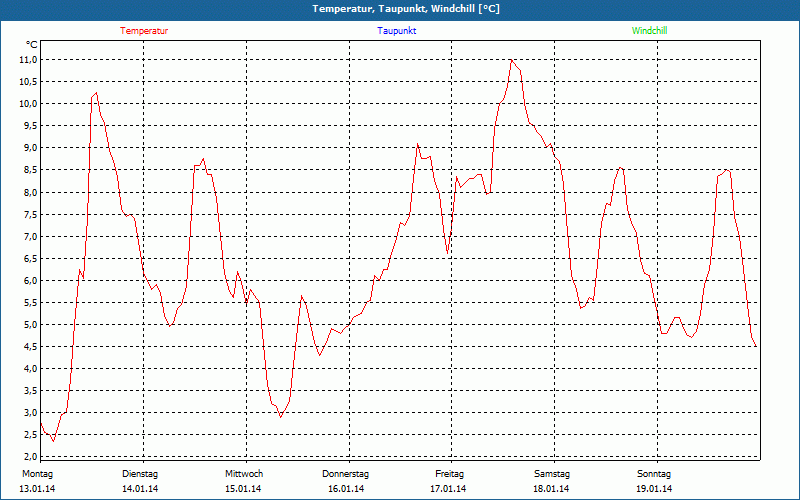Click the 5,0 y-axis value
Screen dimensions: 800x500
coord(31,324)
